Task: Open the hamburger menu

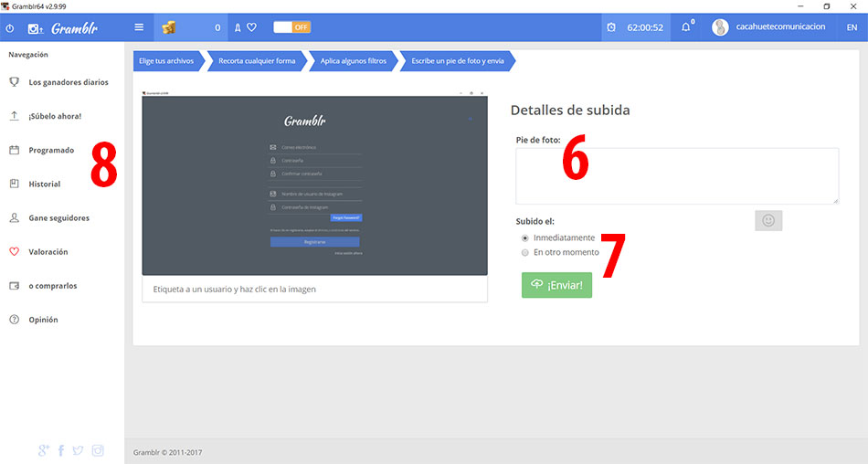Action: [x=139, y=27]
